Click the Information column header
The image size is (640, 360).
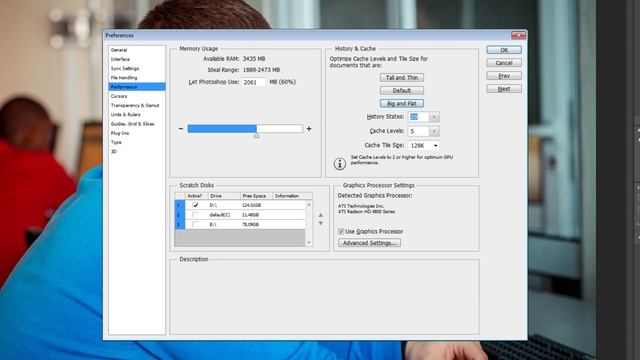pyautogui.click(x=292, y=196)
